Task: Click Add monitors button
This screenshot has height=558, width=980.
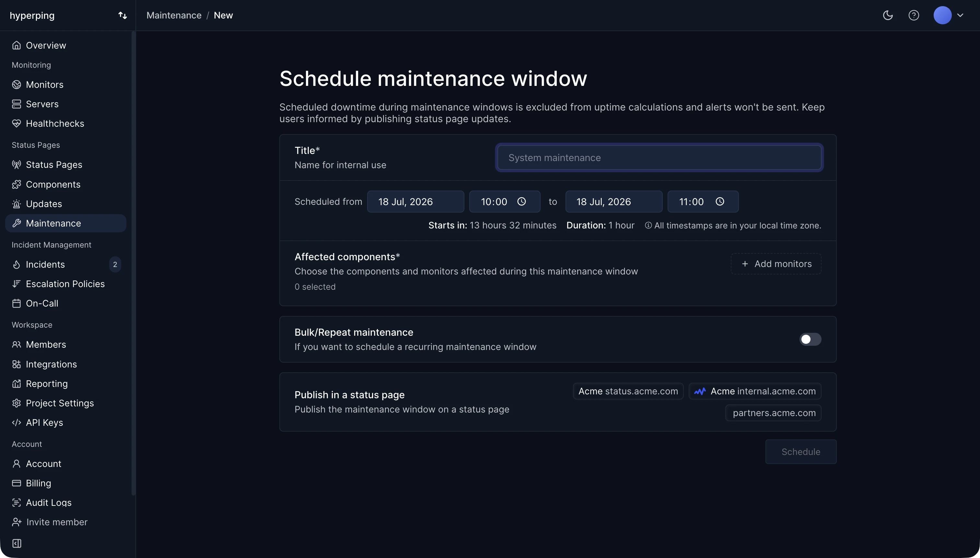Action: [776, 264]
